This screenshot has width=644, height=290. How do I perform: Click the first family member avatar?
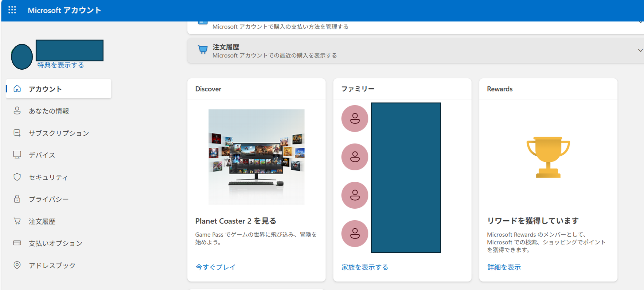pyautogui.click(x=355, y=118)
